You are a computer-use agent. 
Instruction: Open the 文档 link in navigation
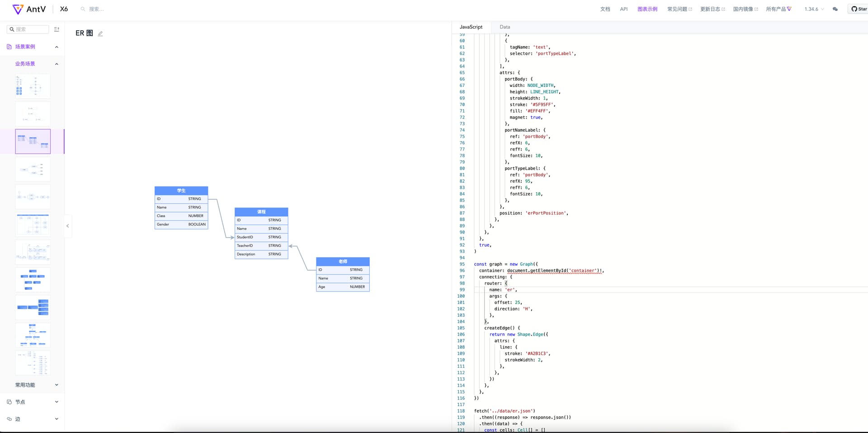coord(605,9)
